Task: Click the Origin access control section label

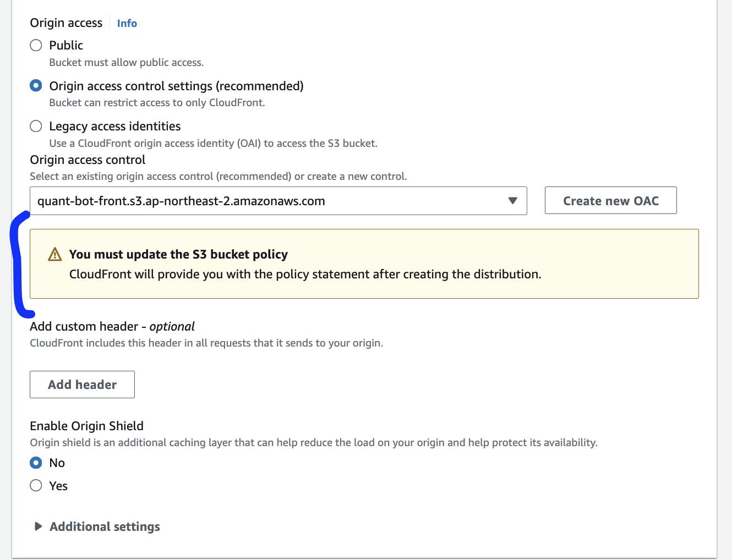Action: pos(88,160)
